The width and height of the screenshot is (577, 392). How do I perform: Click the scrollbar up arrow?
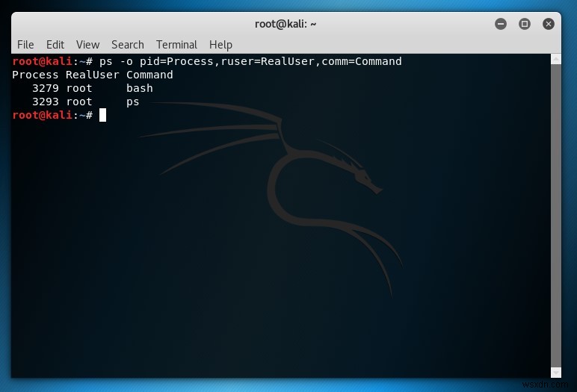[555, 59]
